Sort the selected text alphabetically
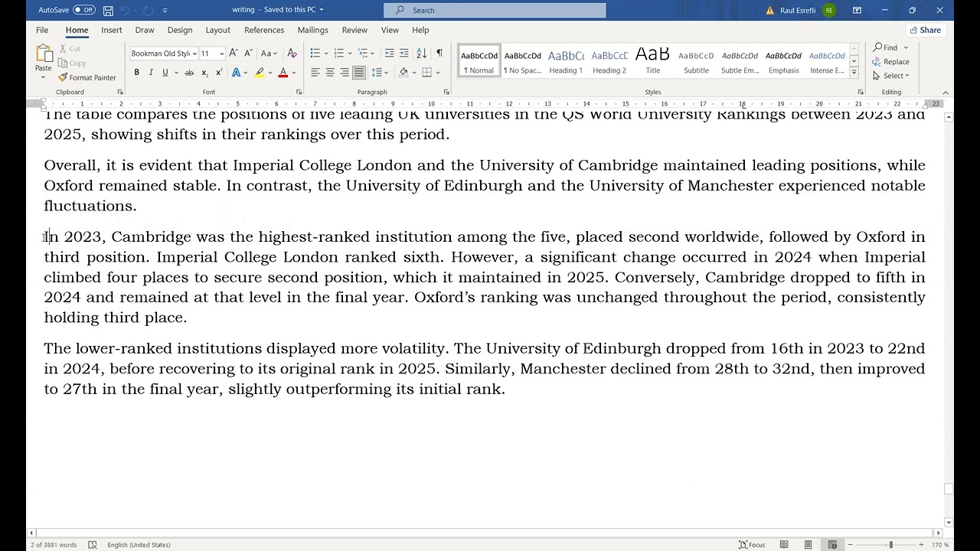 (421, 53)
